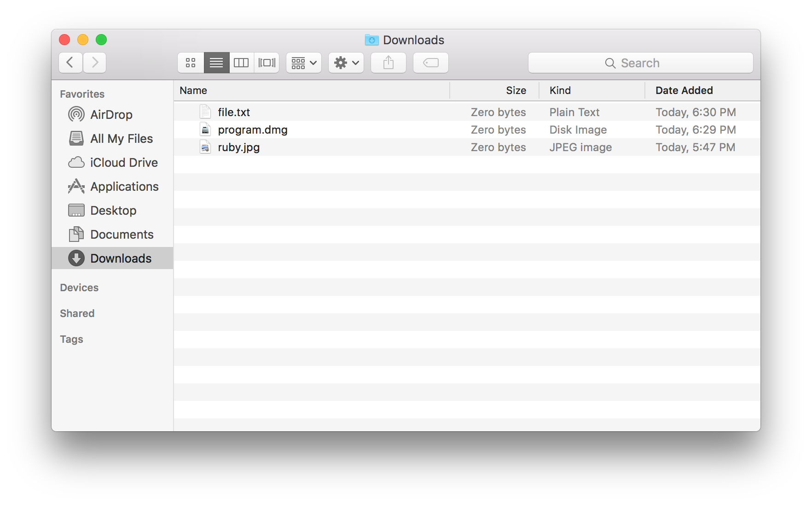This screenshot has height=505, width=812.
Task: Switch to icon view
Action: (x=191, y=63)
